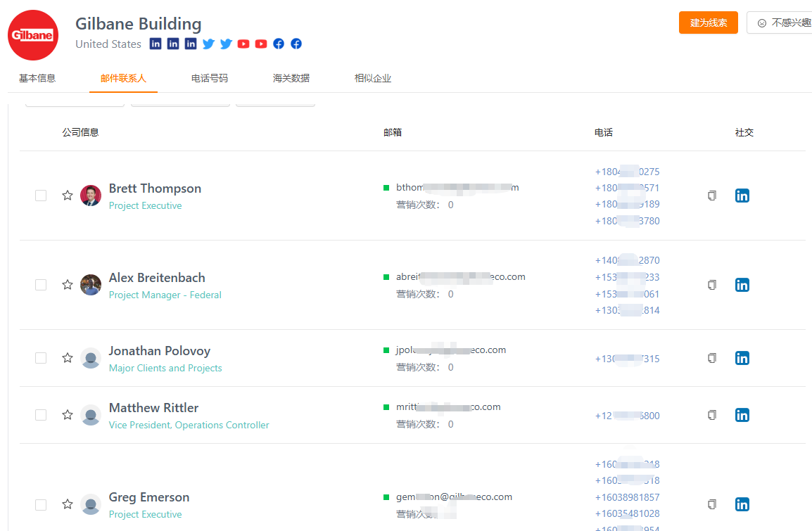Star Jonathan Polovoy as favorite
Screen dimensions: 812x531
(68, 357)
